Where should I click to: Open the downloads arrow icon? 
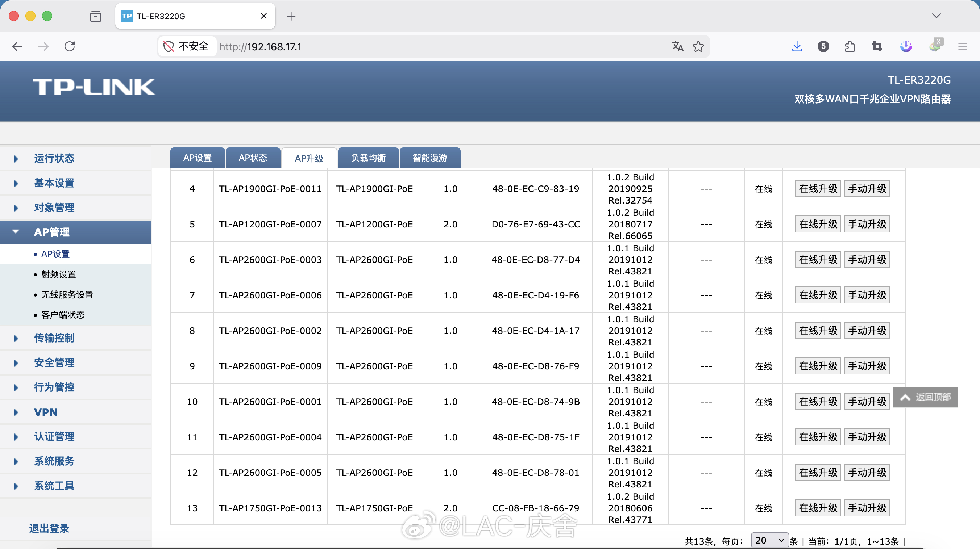coord(797,46)
